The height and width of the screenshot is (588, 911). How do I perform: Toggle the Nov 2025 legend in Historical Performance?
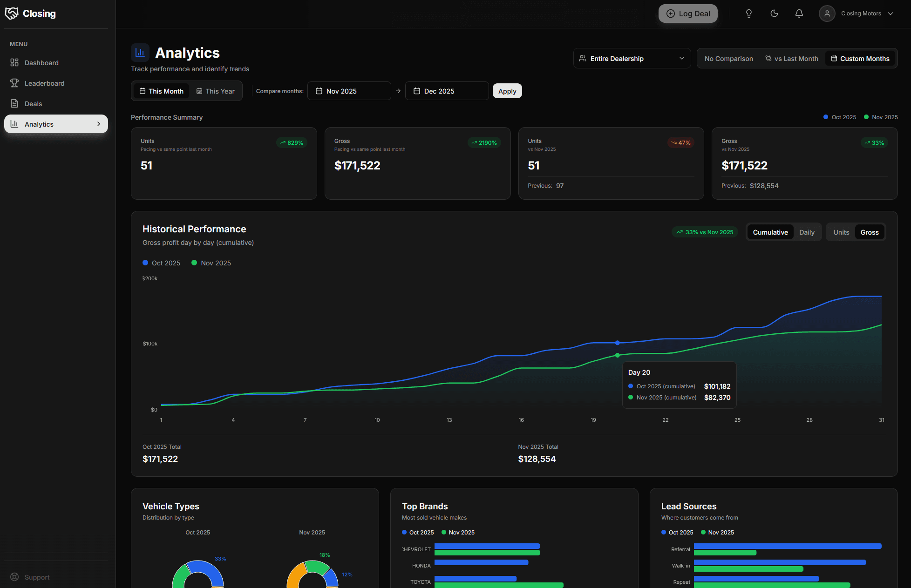pos(211,263)
